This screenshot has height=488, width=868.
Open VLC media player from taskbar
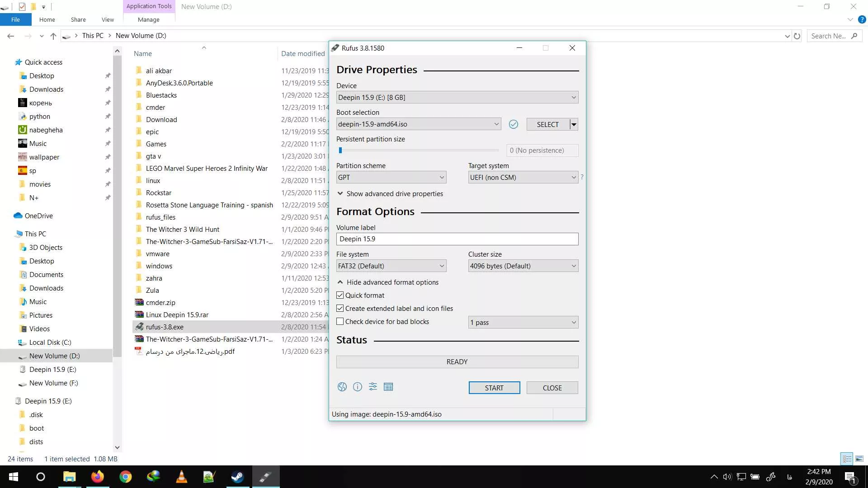181,477
